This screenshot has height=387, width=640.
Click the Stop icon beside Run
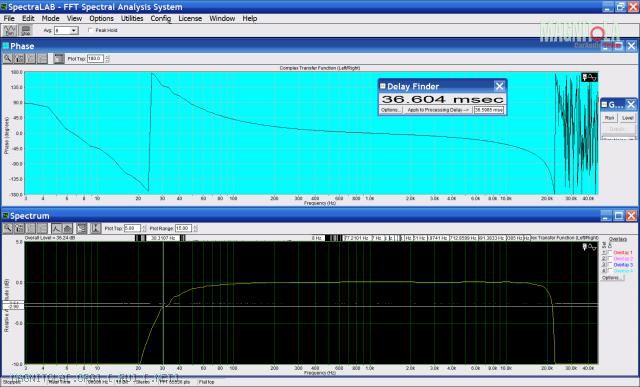click(x=25, y=31)
